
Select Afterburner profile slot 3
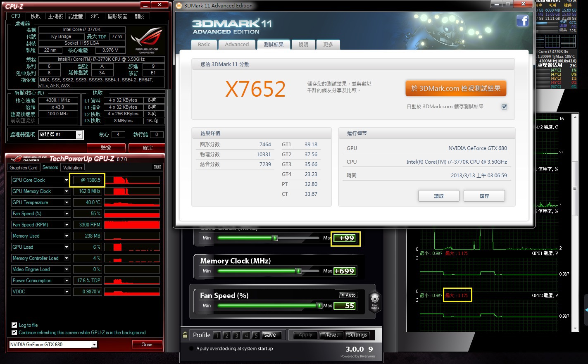pyautogui.click(x=236, y=335)
